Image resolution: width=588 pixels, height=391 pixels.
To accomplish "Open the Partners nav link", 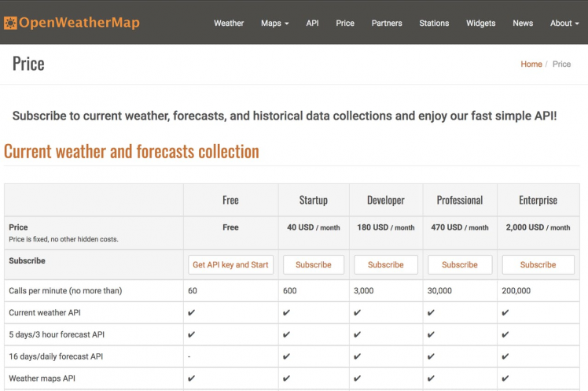I will pyautogui.click(x=387, y=24).
